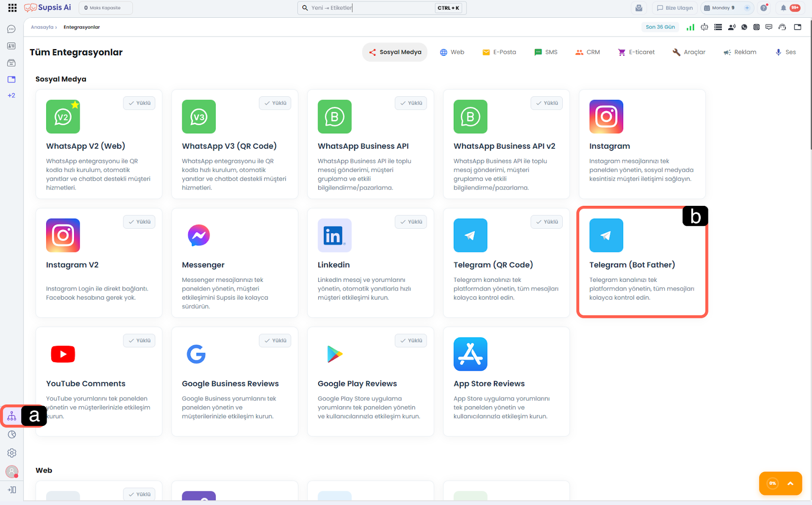Viewport: 812px width, 505px height.
Task: Open the chat conversations sidebar icon
Action: coord(11,29)
